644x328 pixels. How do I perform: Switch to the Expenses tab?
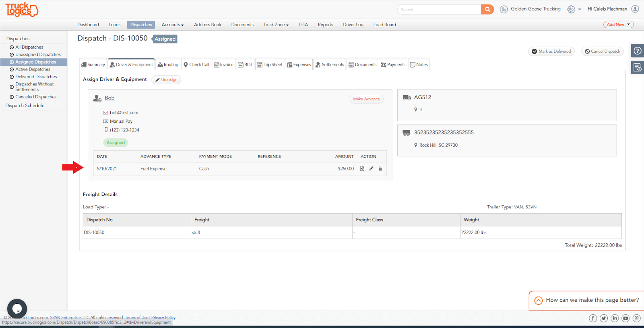tap(299, 64)
